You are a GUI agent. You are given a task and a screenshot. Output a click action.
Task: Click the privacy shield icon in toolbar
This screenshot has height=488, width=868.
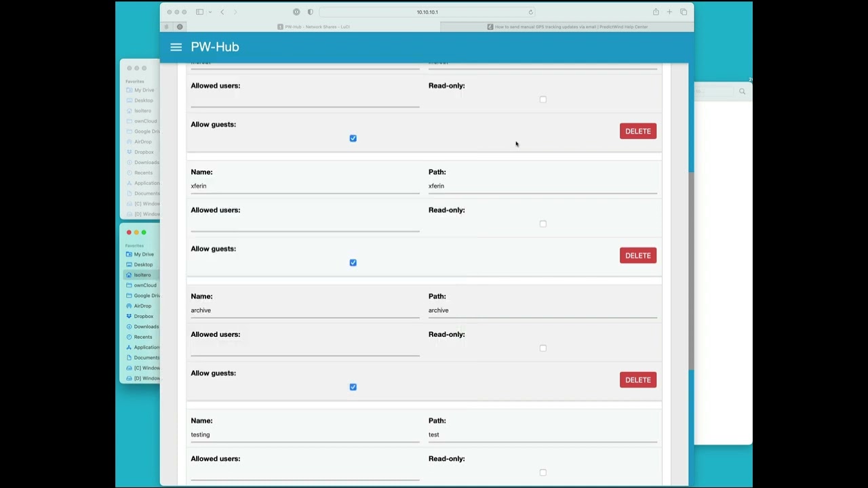(x=310, y=12)
